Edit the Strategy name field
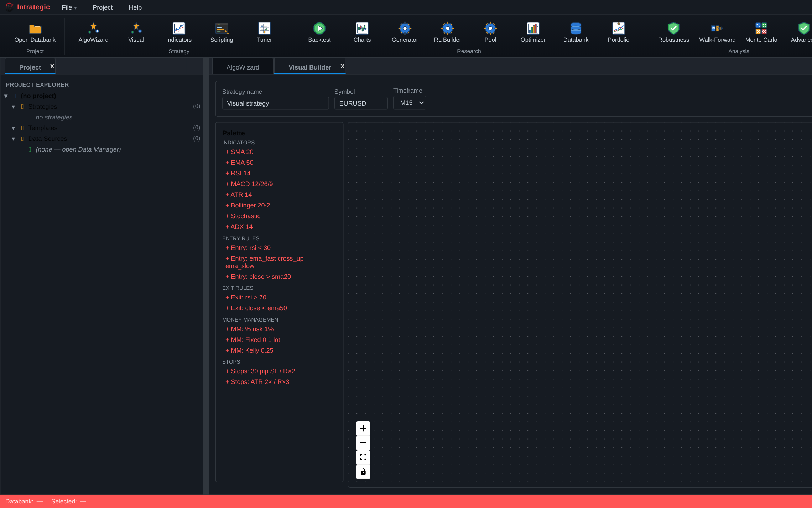The image size is (812, 508). coord(275,103)
